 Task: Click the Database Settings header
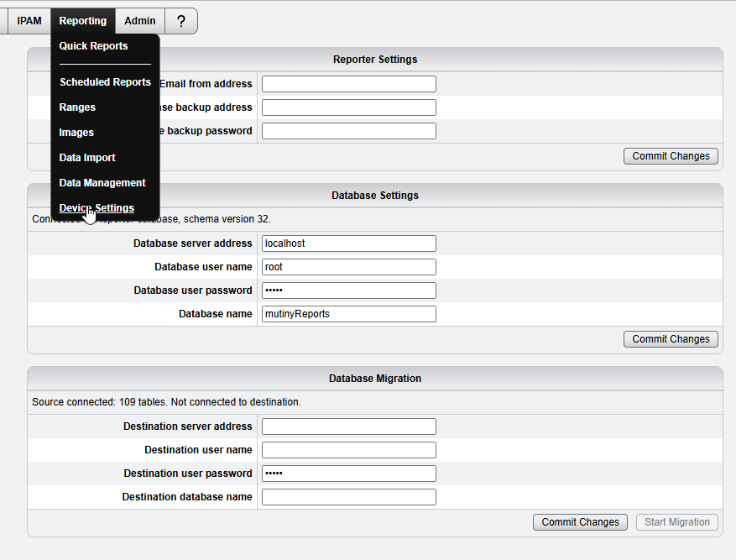coord(375,196)
